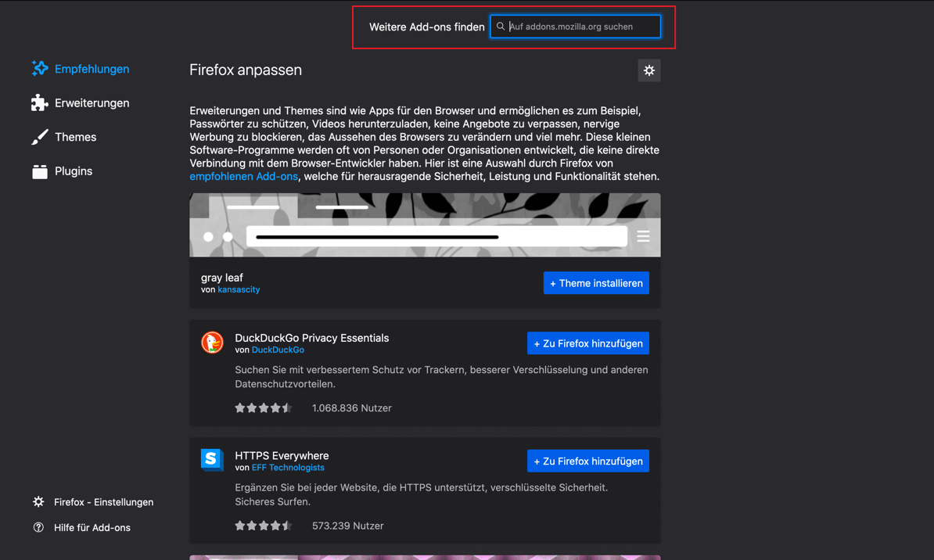Click the Plugins box icon

point(40,171)
